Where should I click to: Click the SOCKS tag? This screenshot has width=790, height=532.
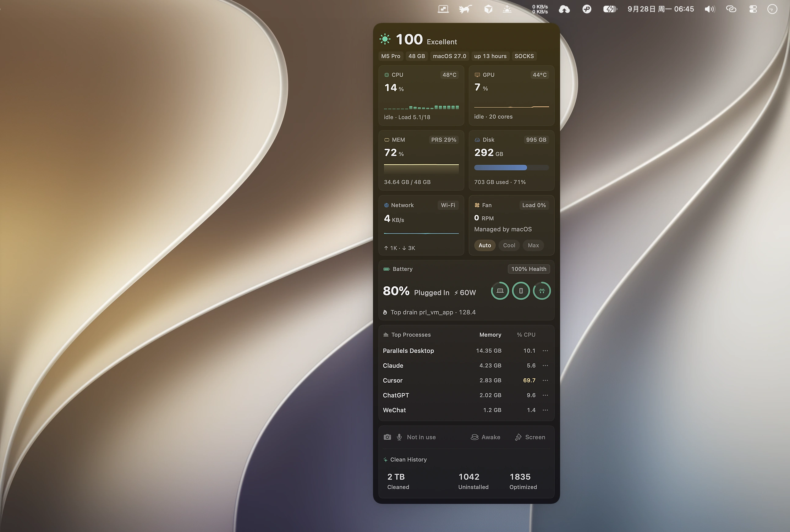coord(524,56)
